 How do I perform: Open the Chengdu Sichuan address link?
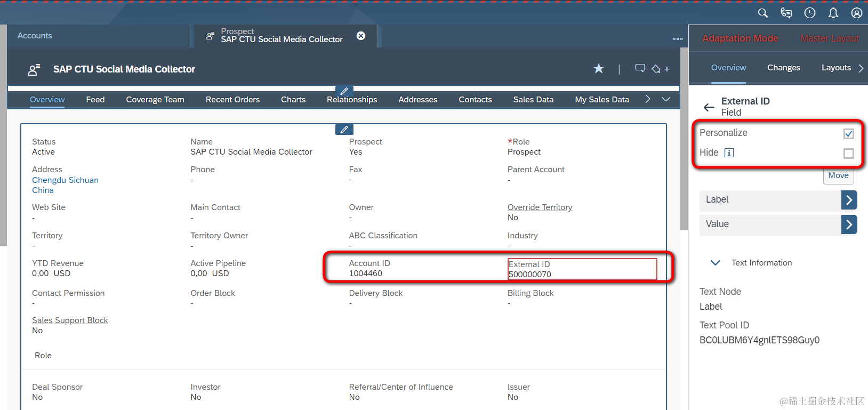(x=65, y=180)
